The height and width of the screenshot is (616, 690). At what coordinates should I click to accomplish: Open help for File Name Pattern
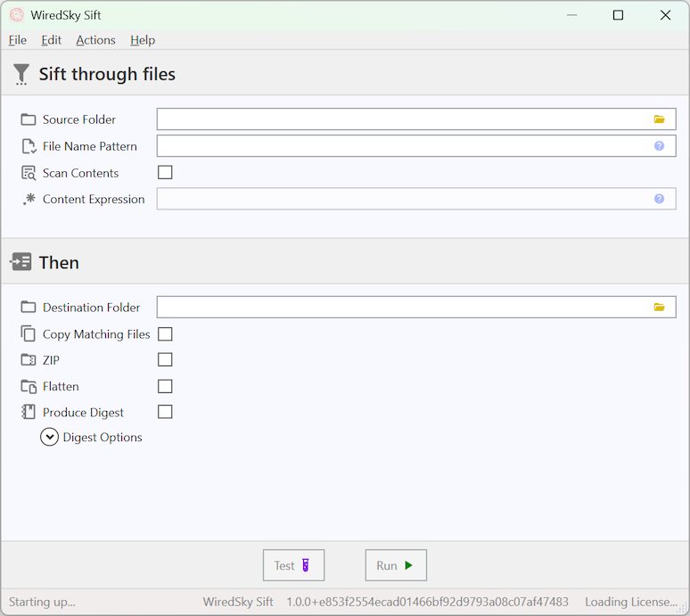(659, 145)
